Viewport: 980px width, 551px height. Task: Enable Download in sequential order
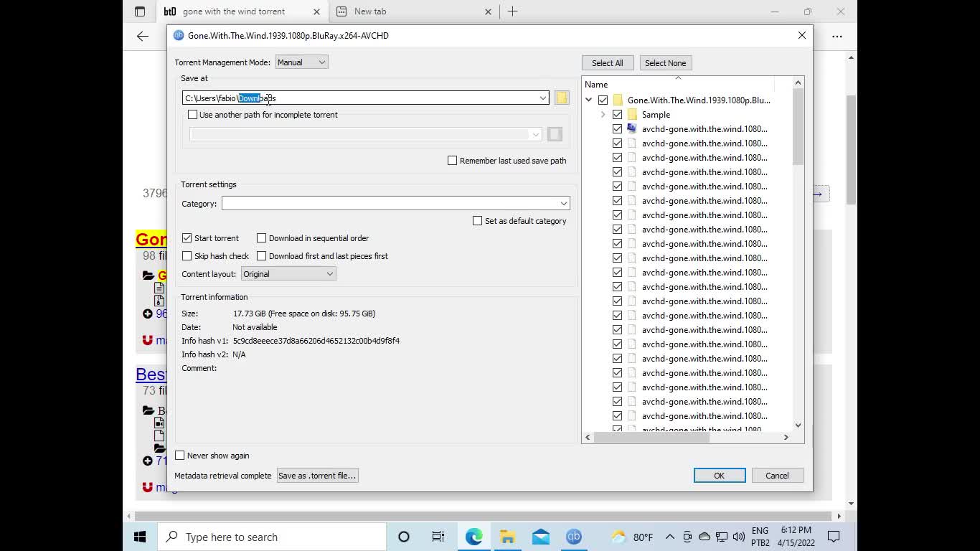tap(261, 238)
